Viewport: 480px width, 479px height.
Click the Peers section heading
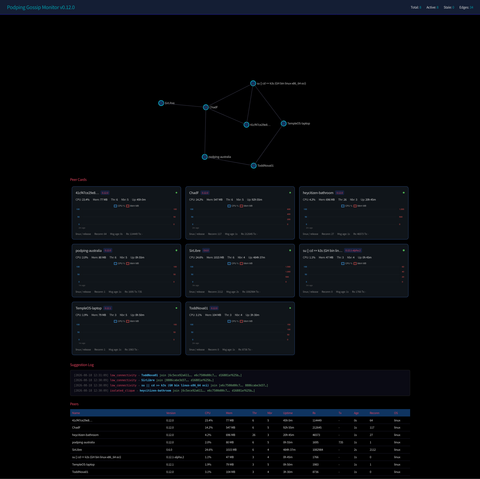74,404
